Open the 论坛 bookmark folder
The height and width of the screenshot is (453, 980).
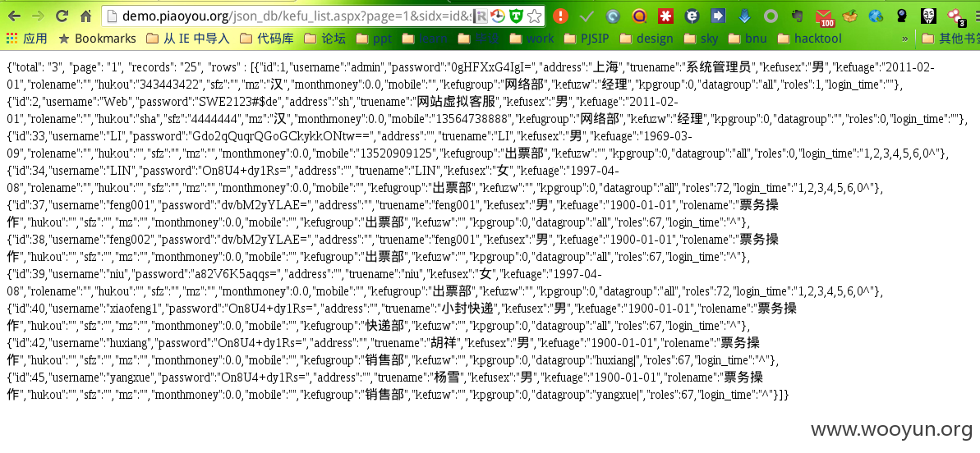pos(325,39)
